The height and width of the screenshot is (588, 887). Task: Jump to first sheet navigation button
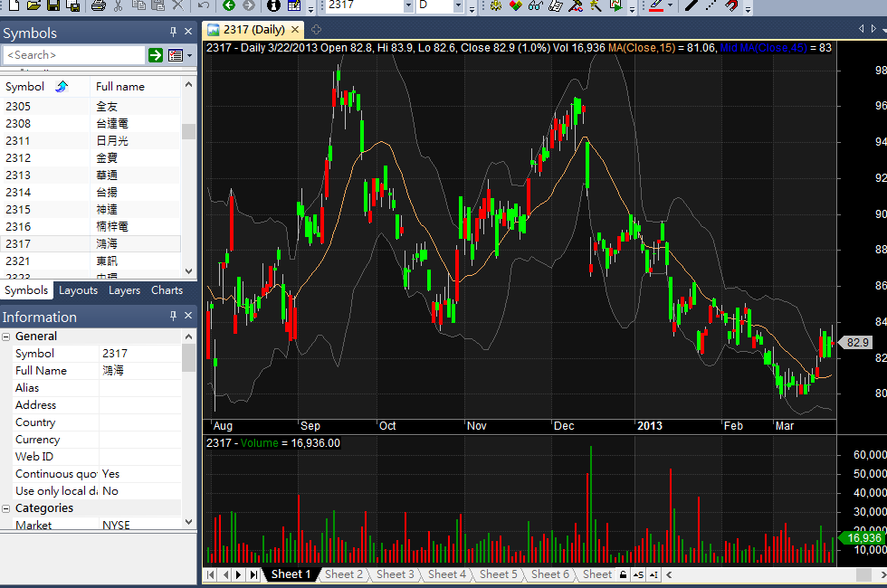click(210, 574)
